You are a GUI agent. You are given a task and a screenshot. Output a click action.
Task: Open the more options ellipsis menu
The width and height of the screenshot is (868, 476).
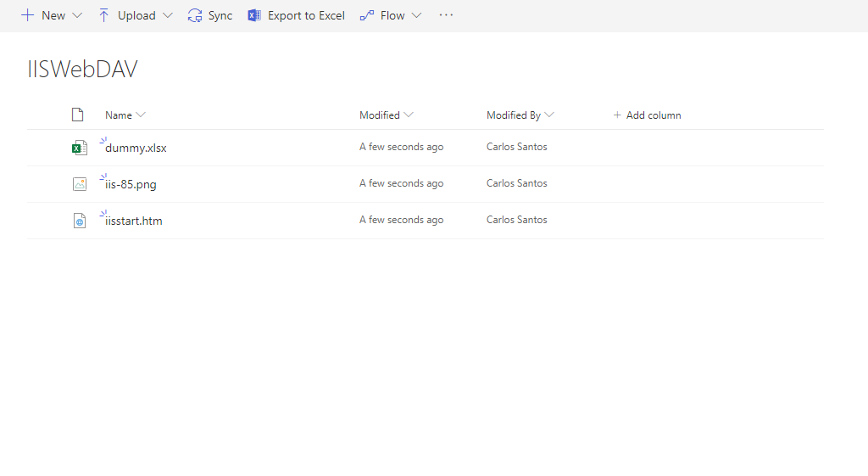point(446,15)
